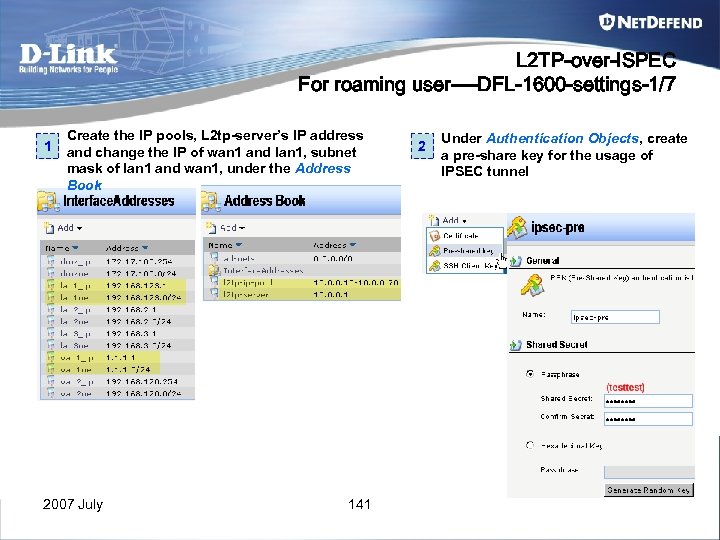The height and width of the screenshot is (540, 720).
Task: Click the Address Book folder header icon
Action: [x=210, y=202]
